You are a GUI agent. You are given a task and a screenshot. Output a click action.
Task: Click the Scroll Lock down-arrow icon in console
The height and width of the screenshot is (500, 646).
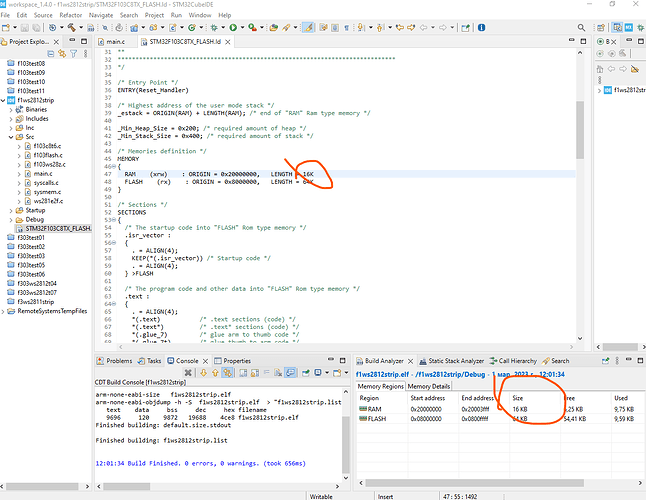coord(204,373)
